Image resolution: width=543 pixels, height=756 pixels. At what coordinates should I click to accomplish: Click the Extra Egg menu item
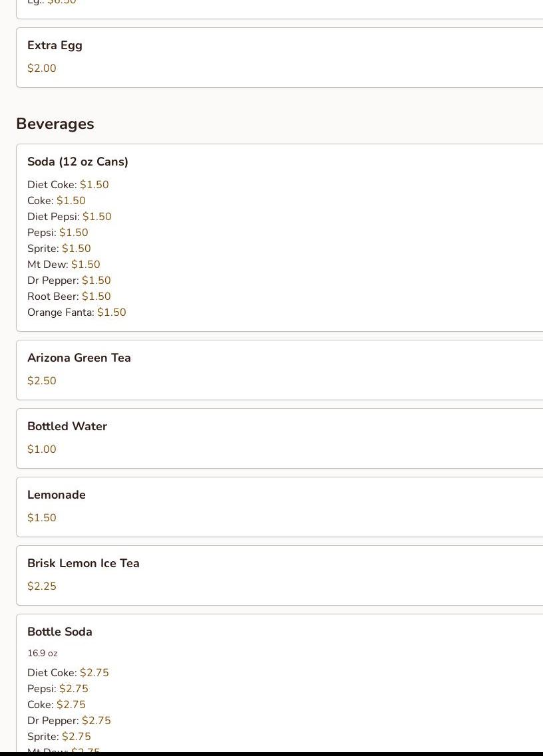[55, 46]
